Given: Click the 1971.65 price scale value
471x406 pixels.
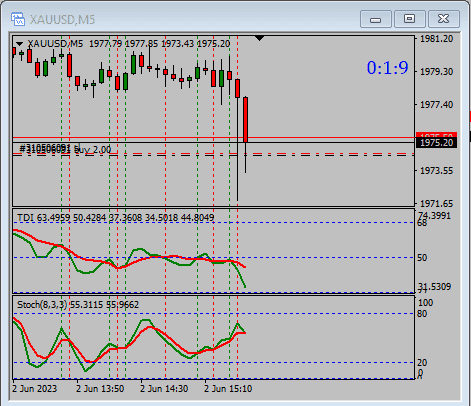Looking at the screenshot, I should click(436, 203).
